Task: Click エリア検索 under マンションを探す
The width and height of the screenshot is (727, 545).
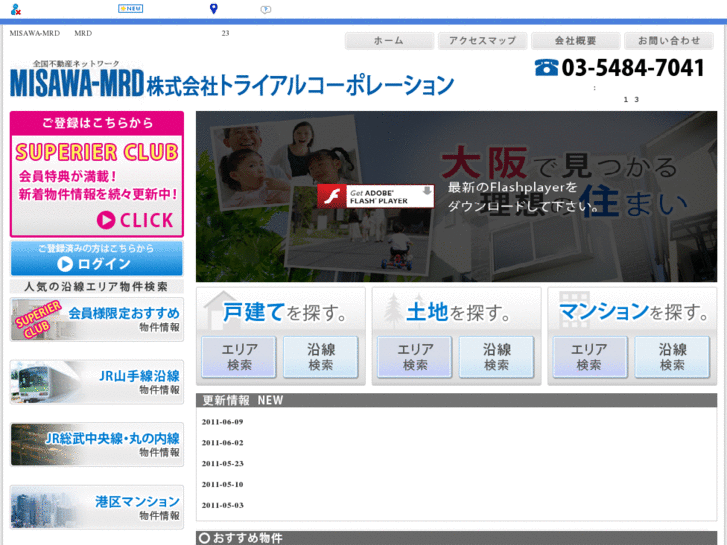Action: [x=590, y=357]
